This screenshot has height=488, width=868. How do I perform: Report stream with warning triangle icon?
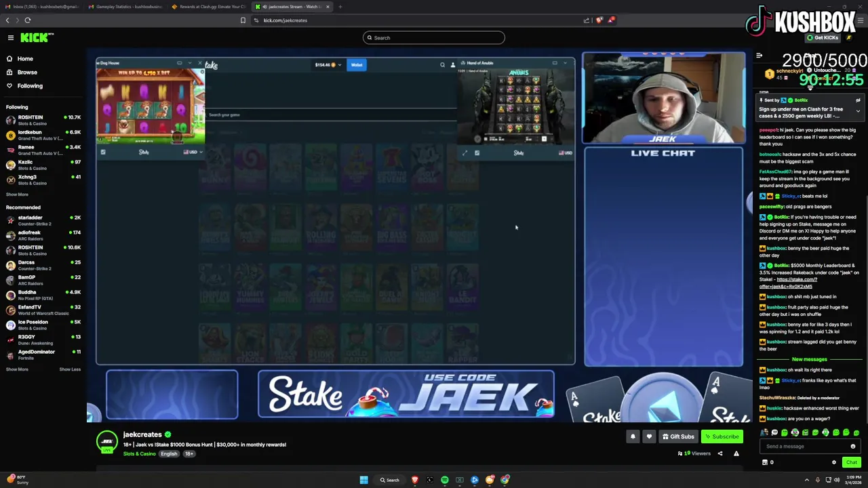[x=736, y=453]
